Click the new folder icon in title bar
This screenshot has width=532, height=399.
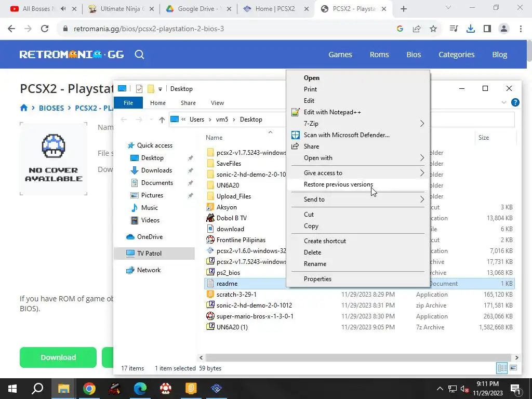point(151,89)
